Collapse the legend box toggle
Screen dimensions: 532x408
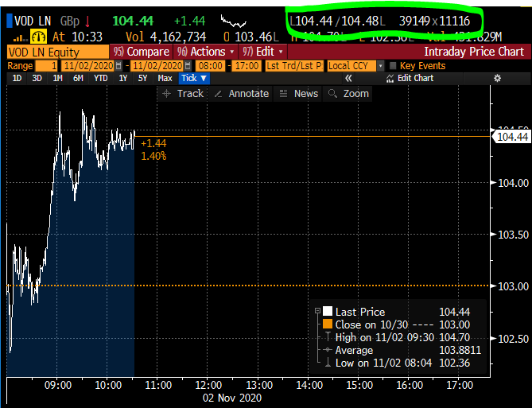pyautogui.click(x=317, y=311)
